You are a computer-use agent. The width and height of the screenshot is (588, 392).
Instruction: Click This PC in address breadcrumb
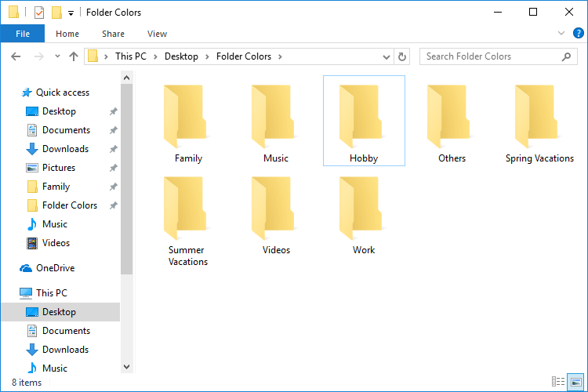tap(130, 56)
